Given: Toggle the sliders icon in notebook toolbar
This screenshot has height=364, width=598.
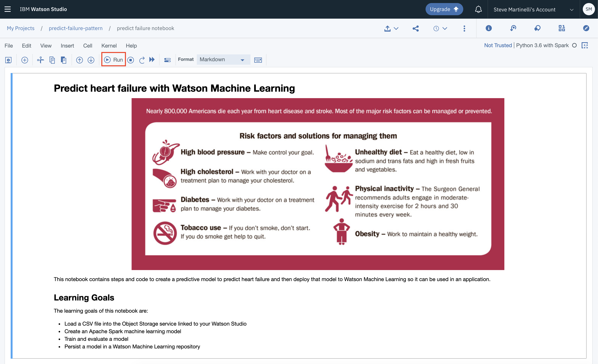Looking at the screenshot, I should tap(167, 60).
